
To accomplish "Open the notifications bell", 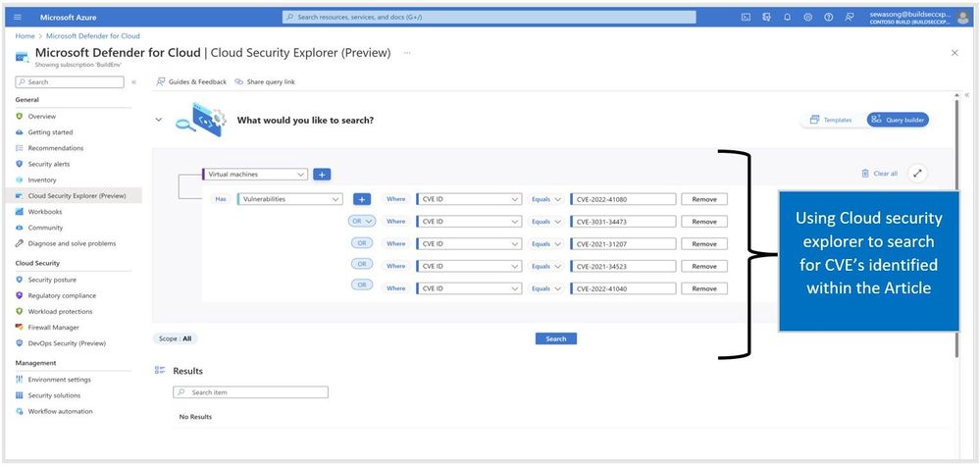I will [x=787, y=18].
